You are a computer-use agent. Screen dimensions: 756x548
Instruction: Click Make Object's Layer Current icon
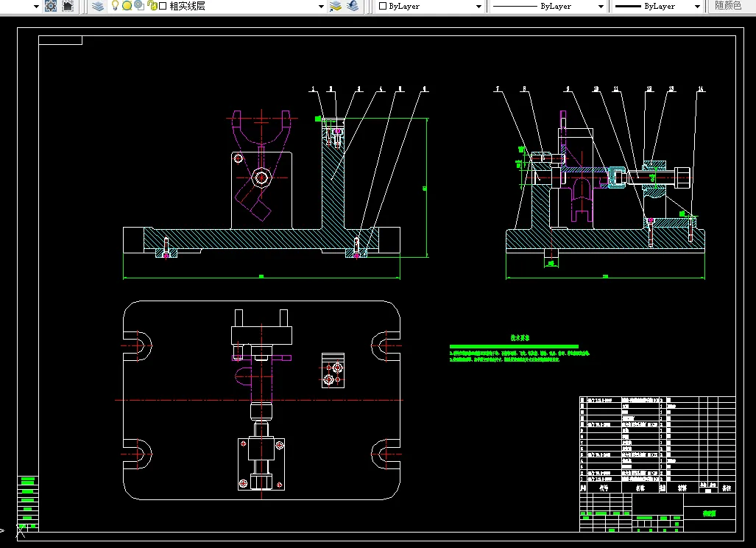tap(336, 6)
